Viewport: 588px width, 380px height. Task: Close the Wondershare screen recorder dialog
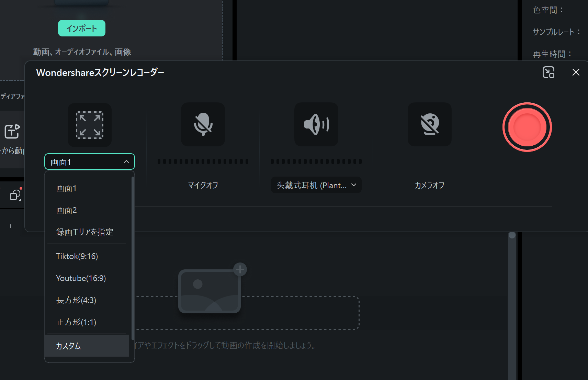click(576, 72)
